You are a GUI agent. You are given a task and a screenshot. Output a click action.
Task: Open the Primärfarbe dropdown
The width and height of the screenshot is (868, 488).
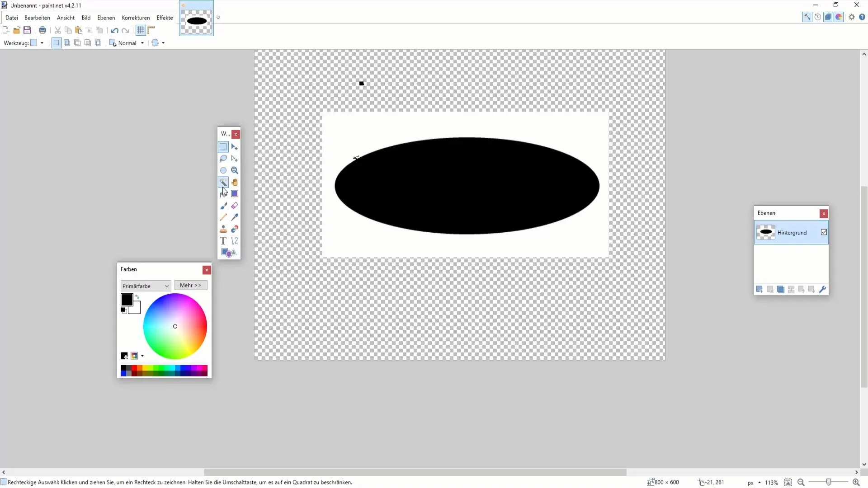point(146,286)
